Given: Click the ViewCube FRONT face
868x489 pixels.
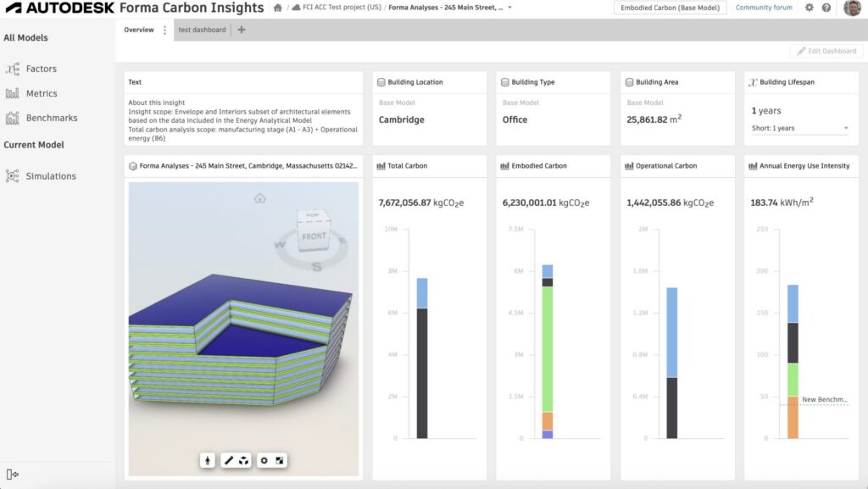Looking at the screenshot, I should click(x=314, y=236).
